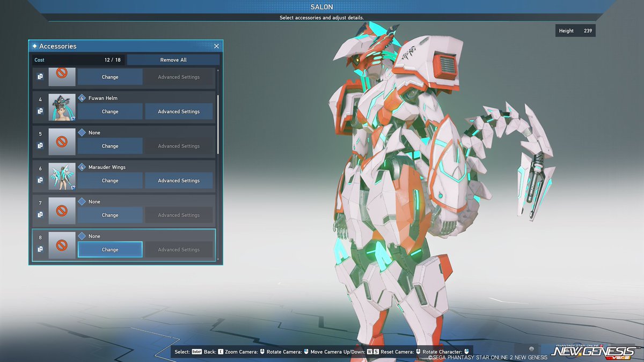The image size is (644, 362).
Task: Select the Fuwan Helm thumbnail
Action: pyautogui.click(x=62, y=107)
